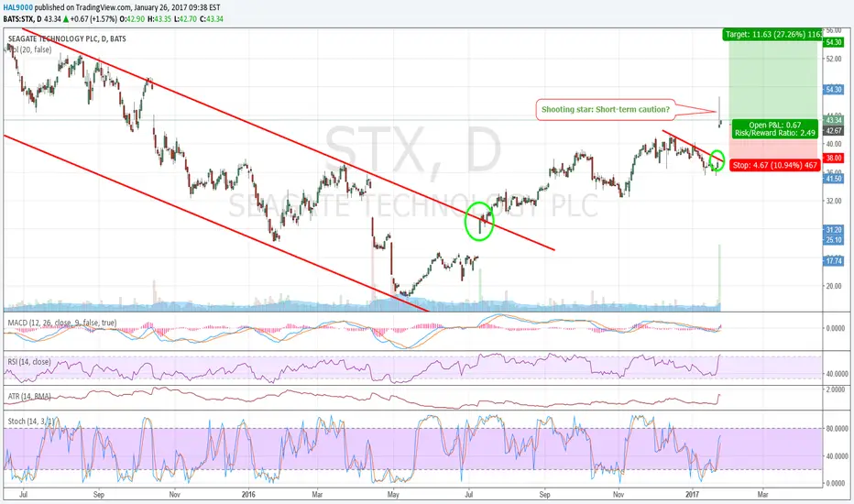
Task: Click the 20.00 price axis label
Action: point(834,286)
